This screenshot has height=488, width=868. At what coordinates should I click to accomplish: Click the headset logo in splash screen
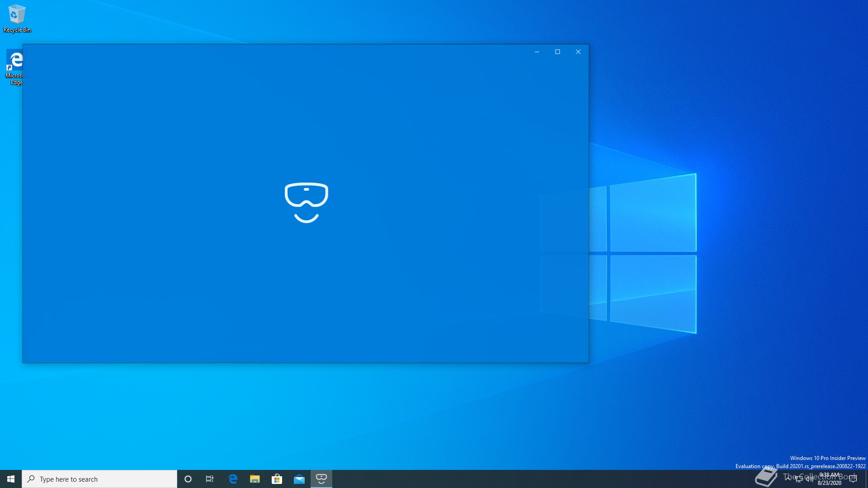coord(307,202)
